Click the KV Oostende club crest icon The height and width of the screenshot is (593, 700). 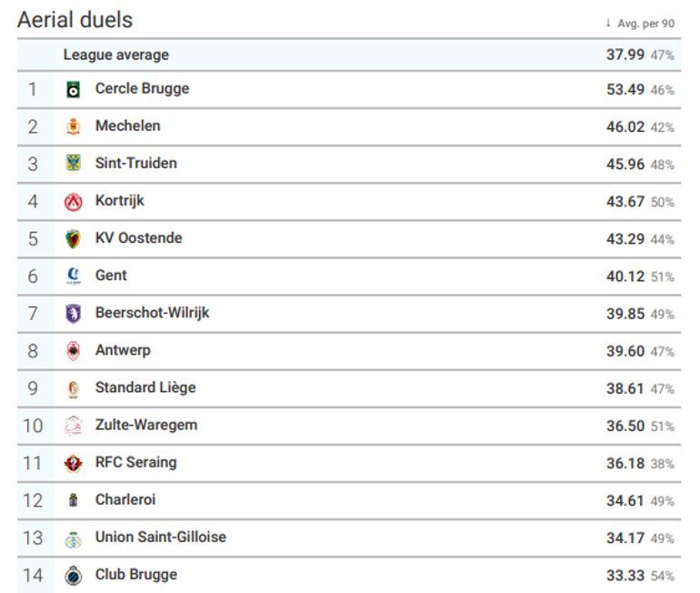pyautogui.click(x=74, y=239)
